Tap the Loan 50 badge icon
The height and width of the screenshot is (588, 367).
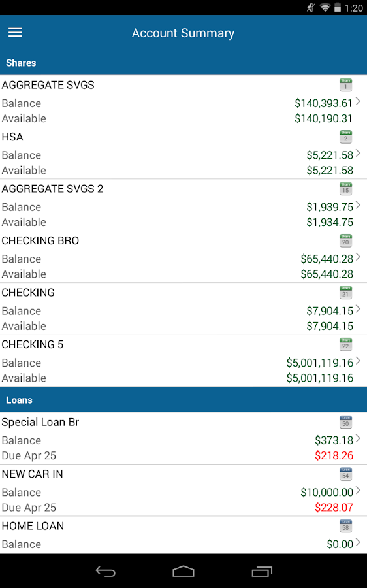point(345,422)
